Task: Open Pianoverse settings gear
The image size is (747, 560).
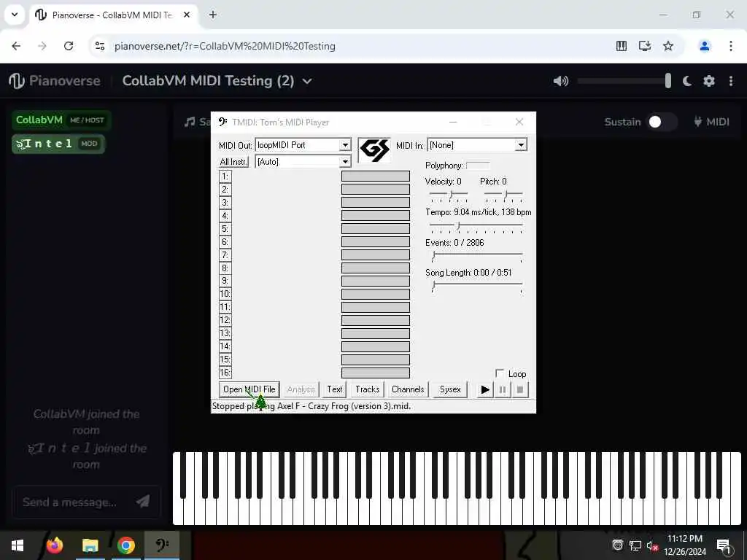Action: 709,81
